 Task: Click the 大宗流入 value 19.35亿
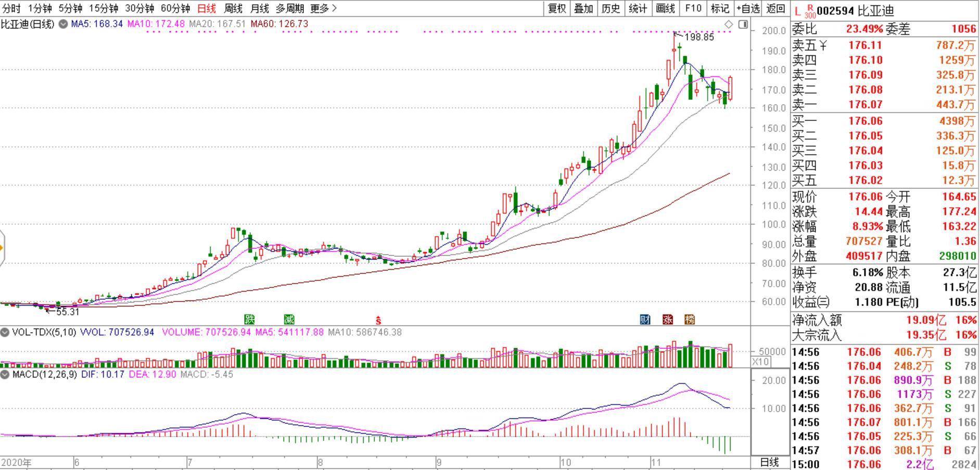click(926, 335)
